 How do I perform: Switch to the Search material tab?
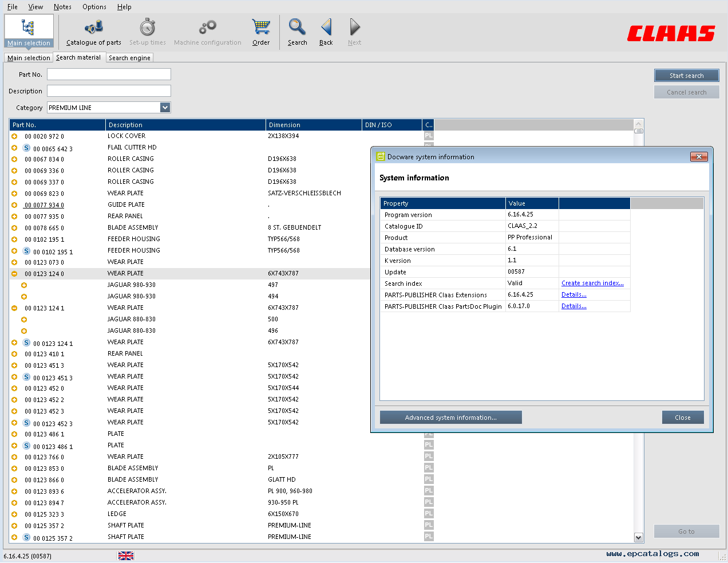pyautogui.click(x=78, y=57)
